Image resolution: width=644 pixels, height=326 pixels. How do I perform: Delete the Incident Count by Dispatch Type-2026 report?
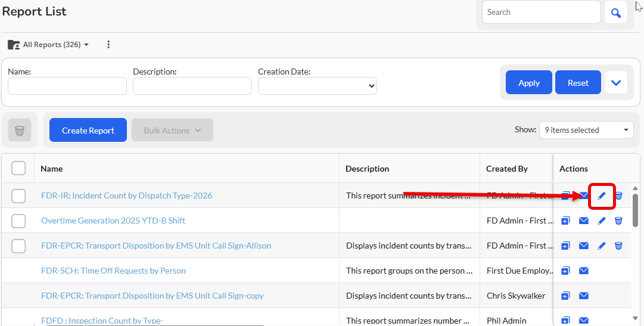click(618, 196)
